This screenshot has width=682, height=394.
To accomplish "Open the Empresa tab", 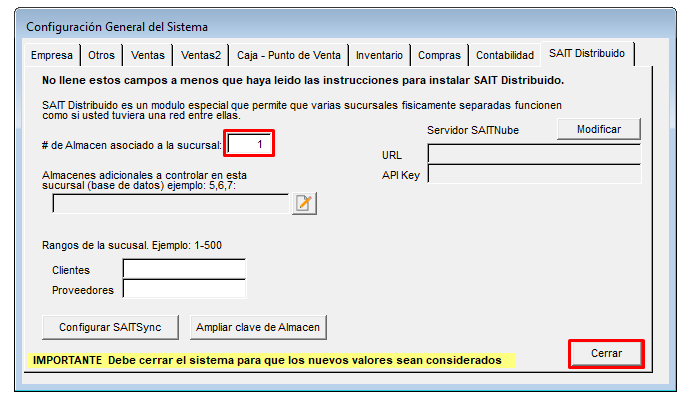I will (52, 55).
